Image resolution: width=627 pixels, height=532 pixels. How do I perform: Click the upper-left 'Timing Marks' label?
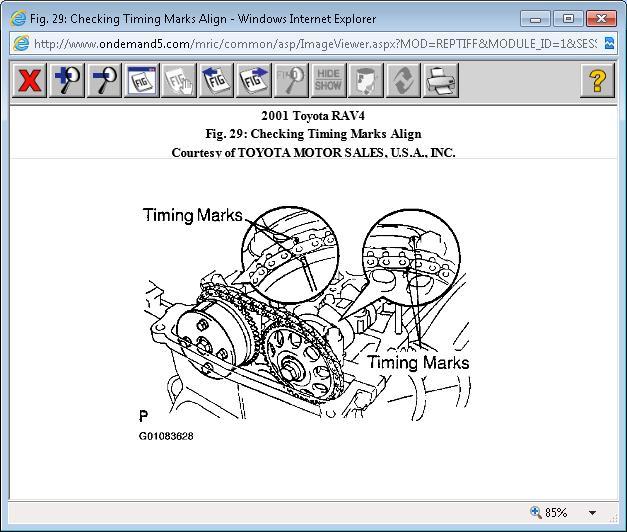[193, 215]
